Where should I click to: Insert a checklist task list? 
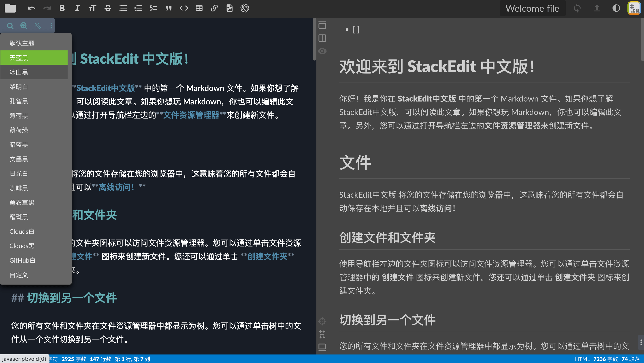(153, 8)
